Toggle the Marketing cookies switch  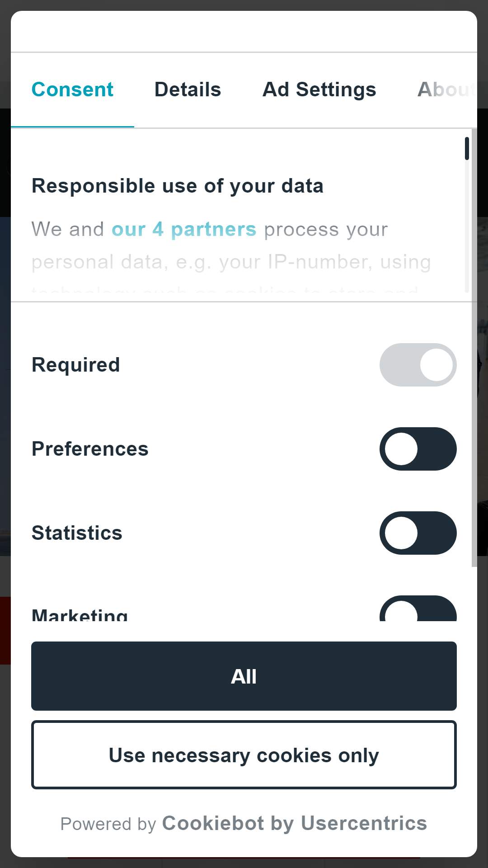(418, 609)
